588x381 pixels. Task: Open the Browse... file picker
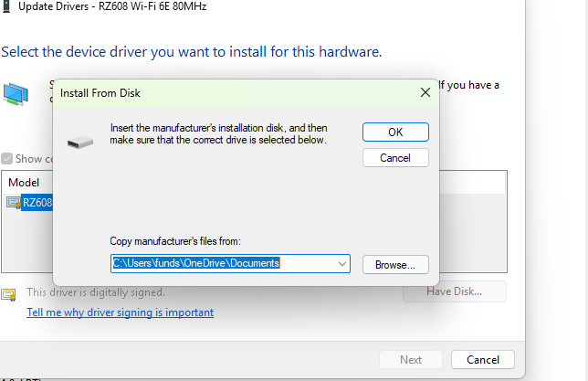(x=395, y=264)
